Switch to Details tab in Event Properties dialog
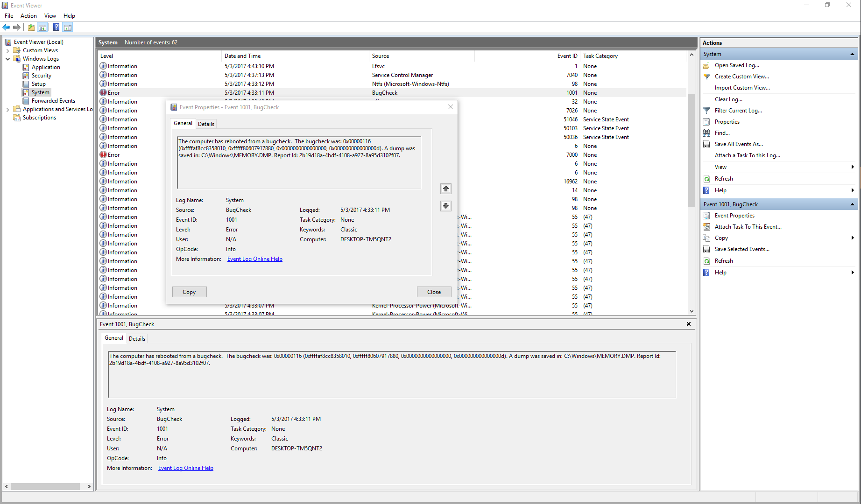The image size is (861, 504). click(206, 124)
